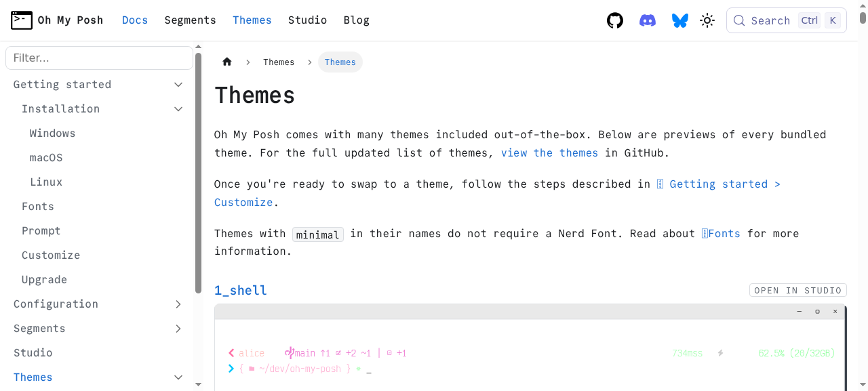This screenshot has width=868, height=391.
Task: Open the Prompt page from the sidebar
Action: coord(41,231)
